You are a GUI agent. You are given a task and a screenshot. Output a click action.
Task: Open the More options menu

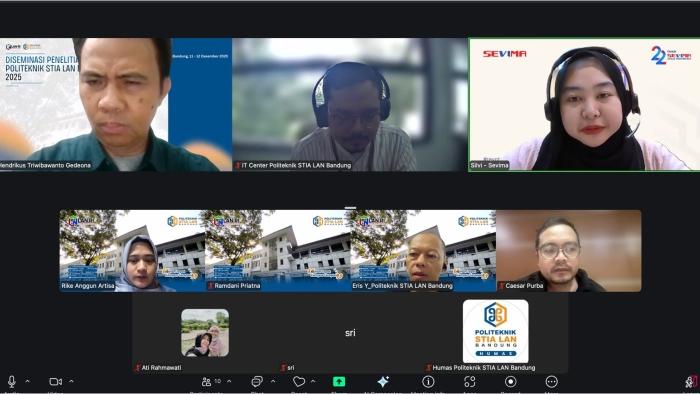[552, 382]
